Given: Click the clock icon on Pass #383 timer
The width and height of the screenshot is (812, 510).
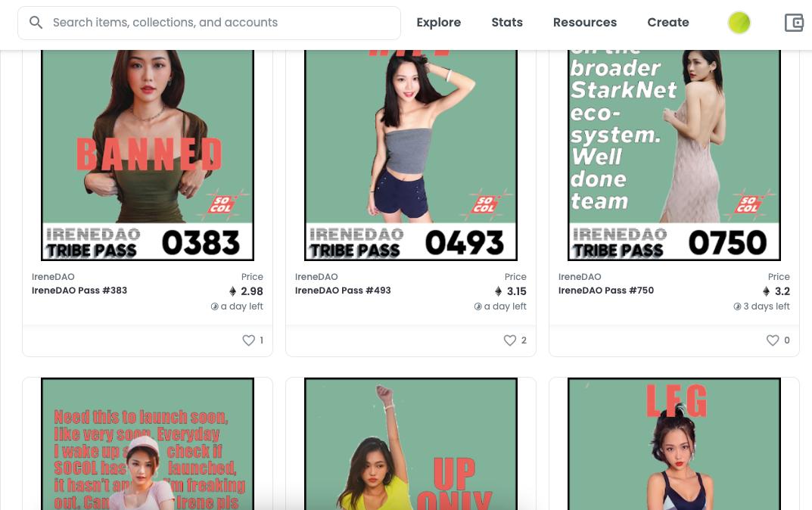Looking at the screenshot, I should (x=214, y=306).
